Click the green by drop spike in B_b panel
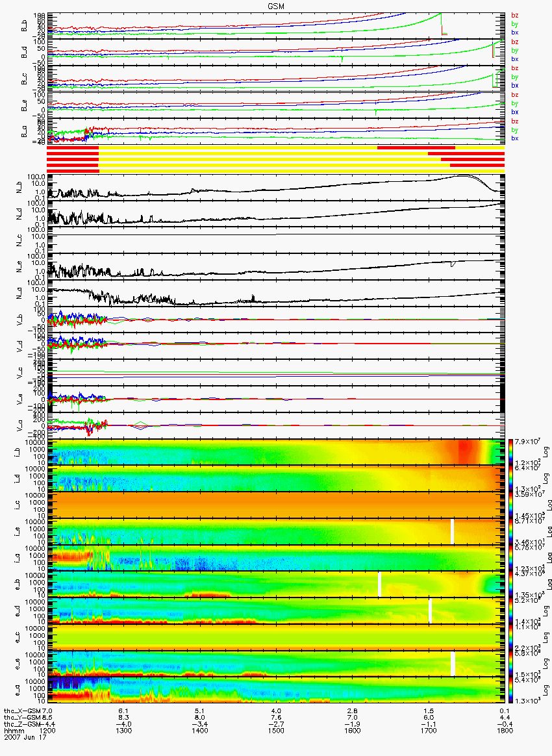The width and height of the screenshot is (552, 756). (442, 23)
